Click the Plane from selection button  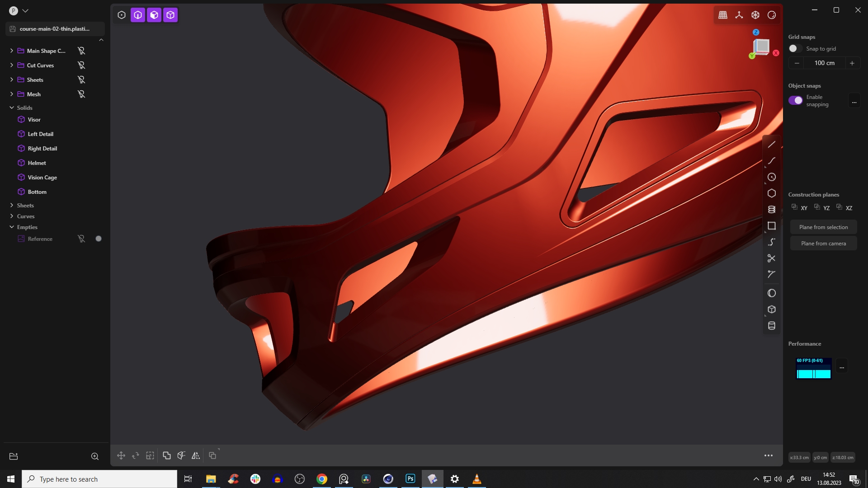pos(823,227)
